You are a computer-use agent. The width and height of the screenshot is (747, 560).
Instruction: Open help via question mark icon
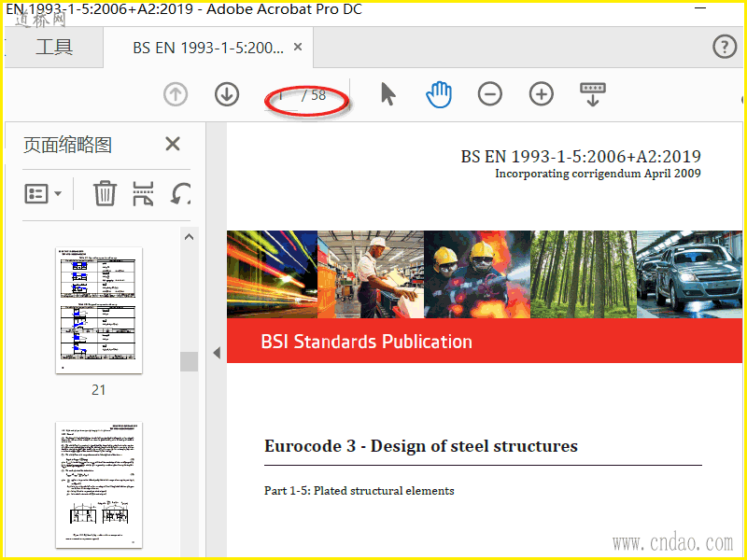tap(725, 47)
